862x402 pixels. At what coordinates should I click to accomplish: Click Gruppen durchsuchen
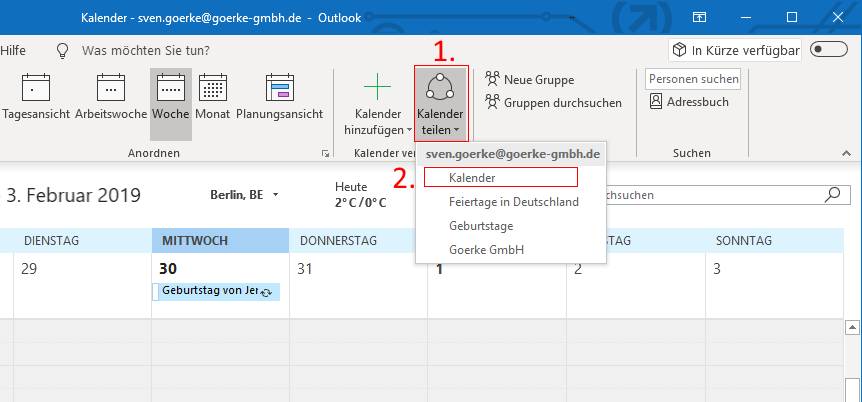[x=554, y=103]
